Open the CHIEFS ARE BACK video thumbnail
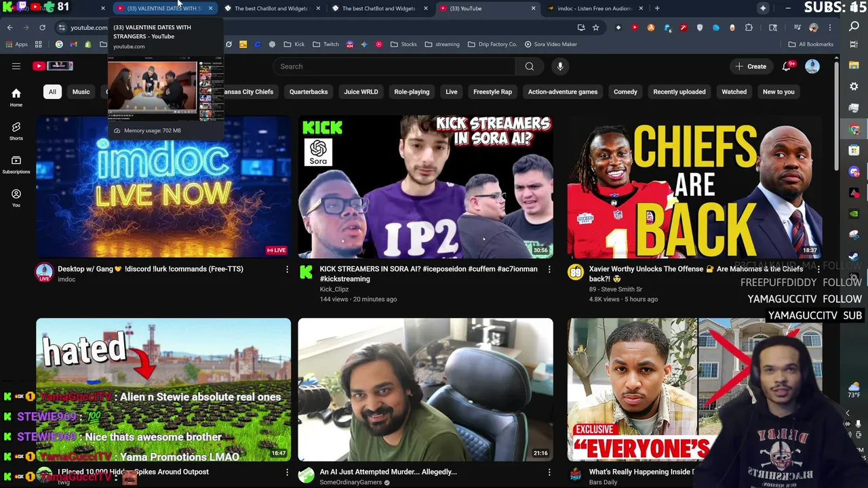Image resolution: width=868 pixels, height=488 pixels. 694,187
